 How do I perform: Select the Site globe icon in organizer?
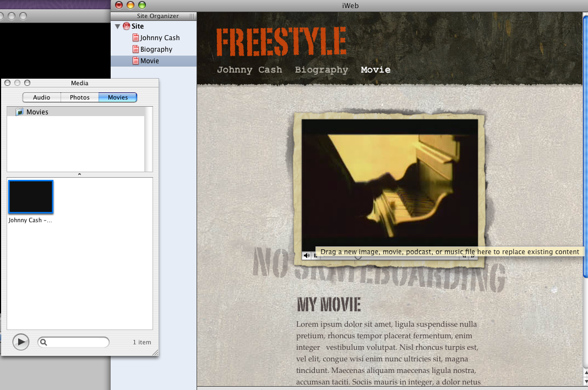point(127,26)
